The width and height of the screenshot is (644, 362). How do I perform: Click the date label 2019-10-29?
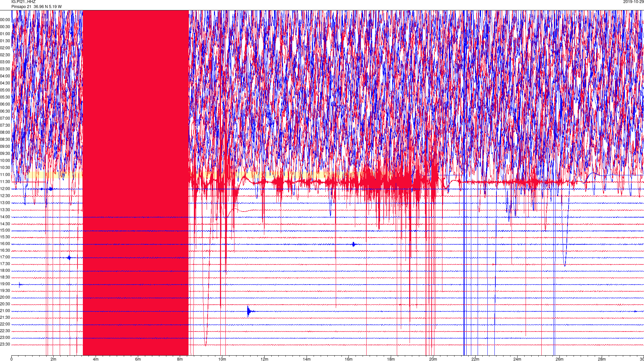click(x=633, y=2)
